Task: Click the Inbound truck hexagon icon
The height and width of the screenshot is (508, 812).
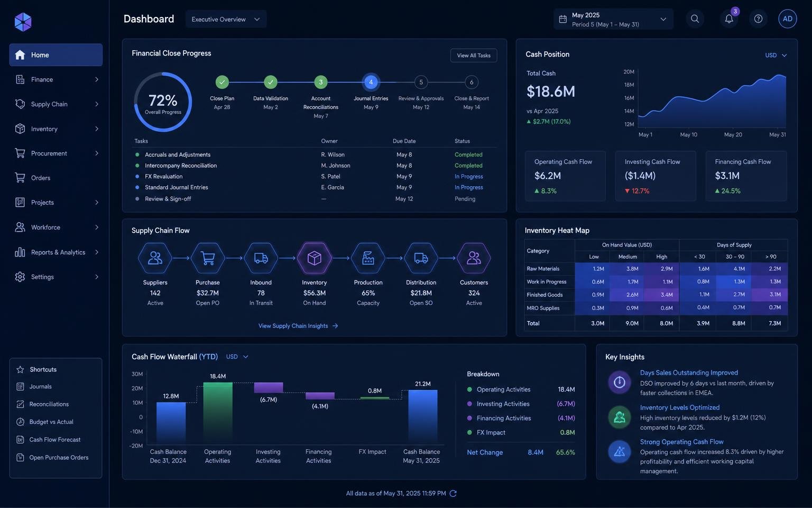Action: point(261,258)
